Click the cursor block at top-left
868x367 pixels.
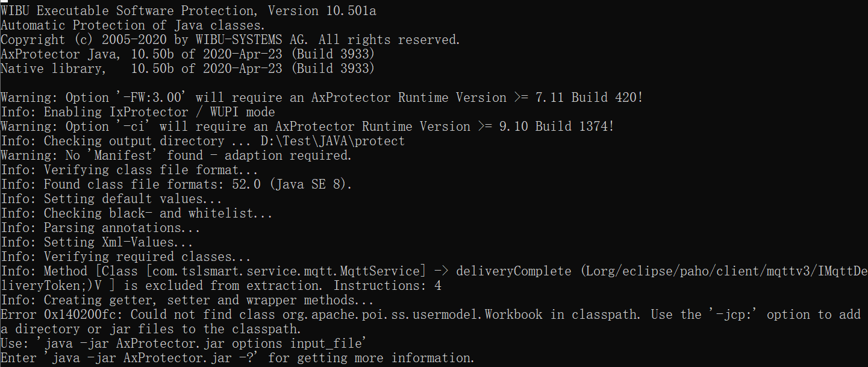pos(4,2)
